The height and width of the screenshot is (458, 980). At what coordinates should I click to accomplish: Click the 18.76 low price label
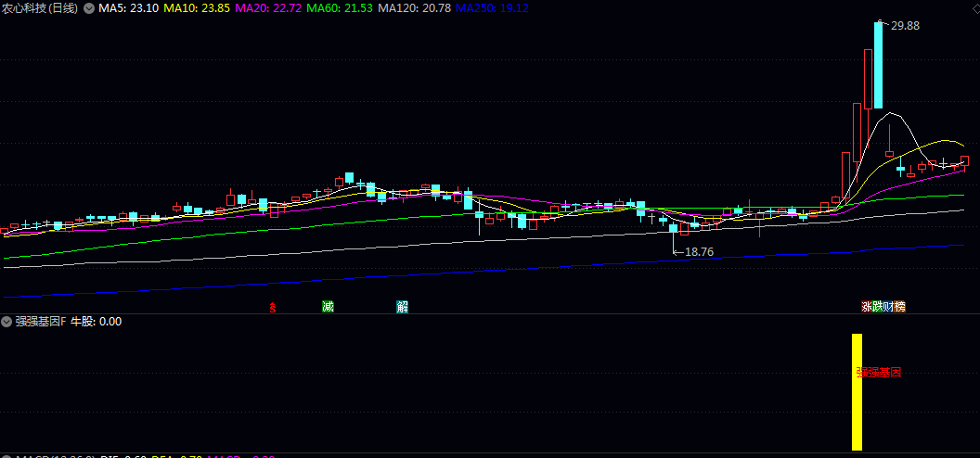pyautogui.click(x=700, y=252)
